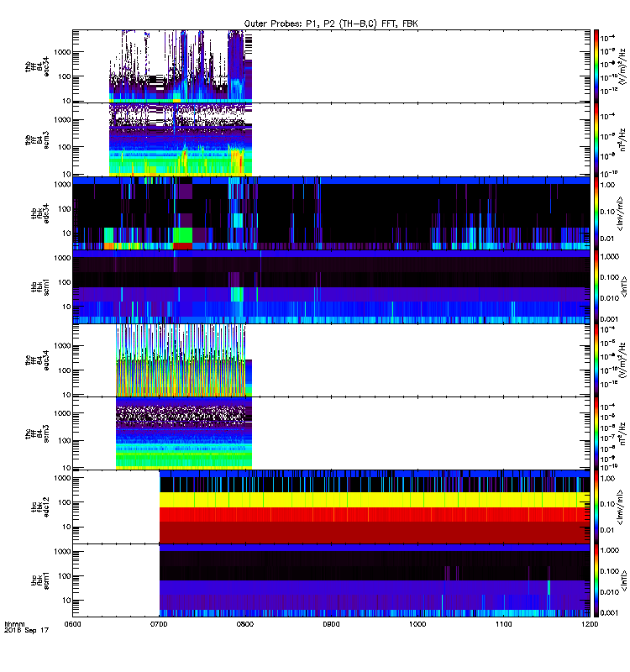Click the 0800 time axis label
The height and width of the screenshot is (672, 630).
click(245, 624)
